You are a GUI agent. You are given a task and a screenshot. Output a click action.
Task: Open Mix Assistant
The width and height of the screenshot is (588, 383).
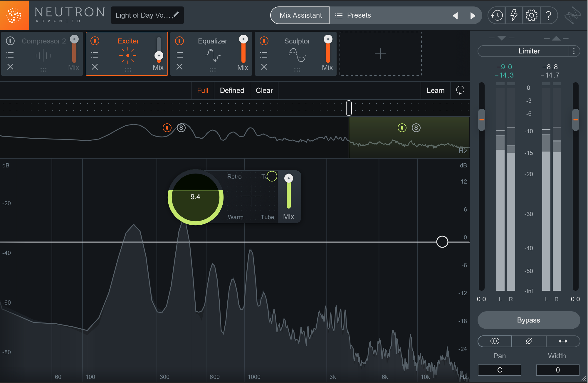[300, 15]
